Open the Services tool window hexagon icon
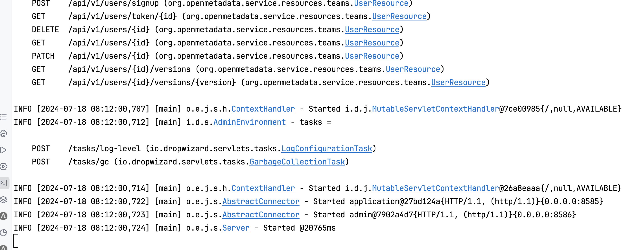 click(4, 167)
